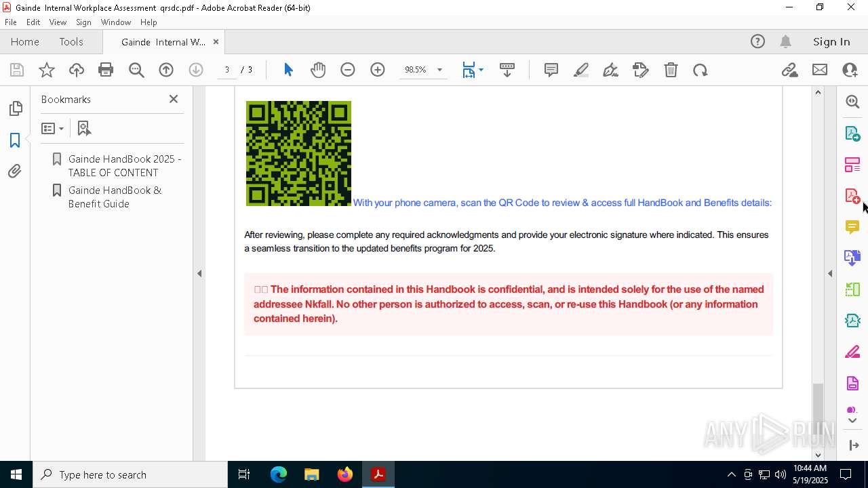Open yellow Comment tool in right pane

852,227
